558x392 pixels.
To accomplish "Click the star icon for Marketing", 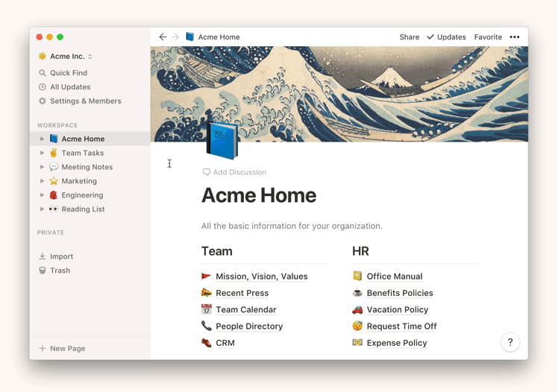I will (54, 181).
